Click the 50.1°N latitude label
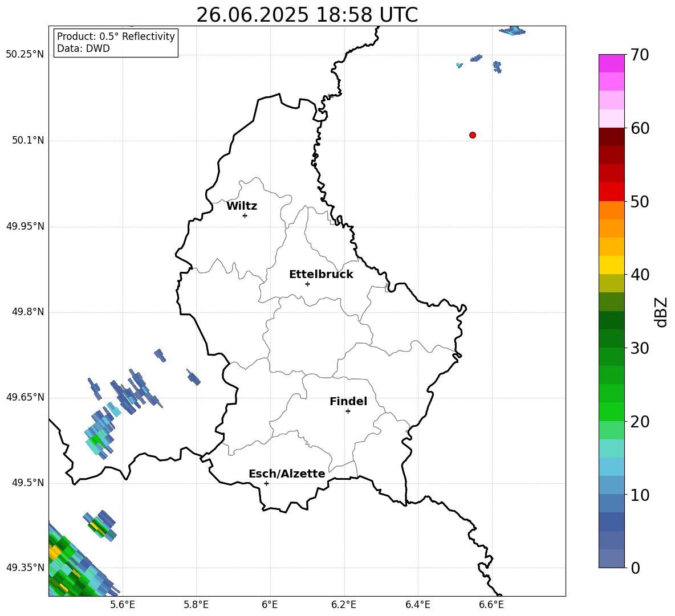This screenshot has height=616, width=675. point(28,141)
